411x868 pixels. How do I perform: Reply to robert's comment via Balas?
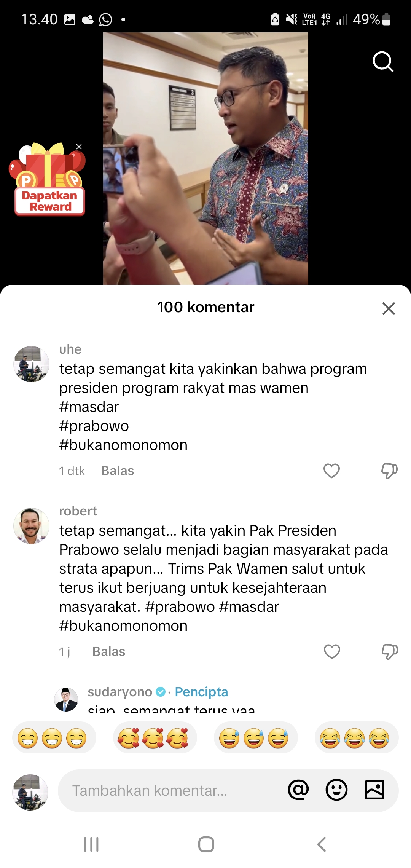point(109,652)
